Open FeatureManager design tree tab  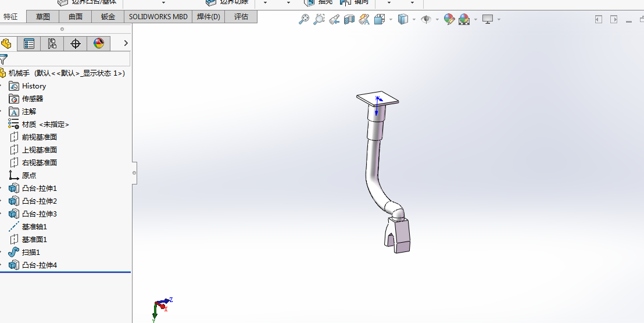[x=6, y=44]
